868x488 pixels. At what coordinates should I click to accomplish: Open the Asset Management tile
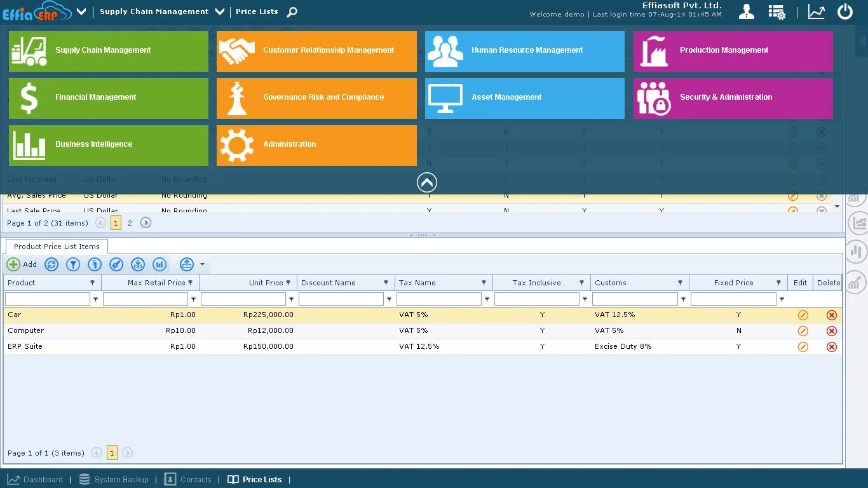[525, 98]
